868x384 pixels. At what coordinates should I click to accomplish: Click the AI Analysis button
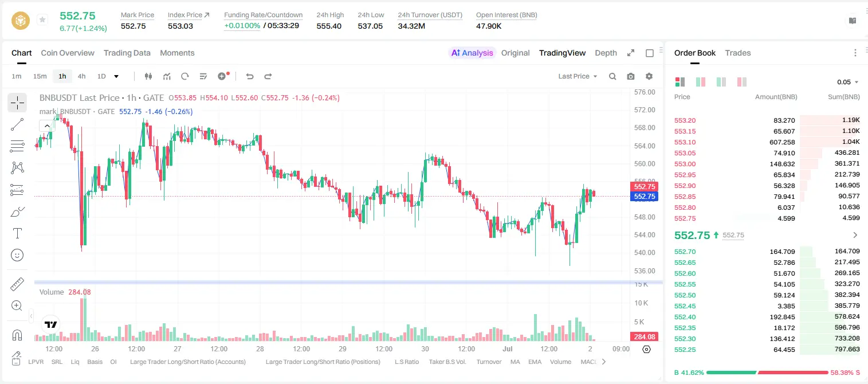click(472, 53)
